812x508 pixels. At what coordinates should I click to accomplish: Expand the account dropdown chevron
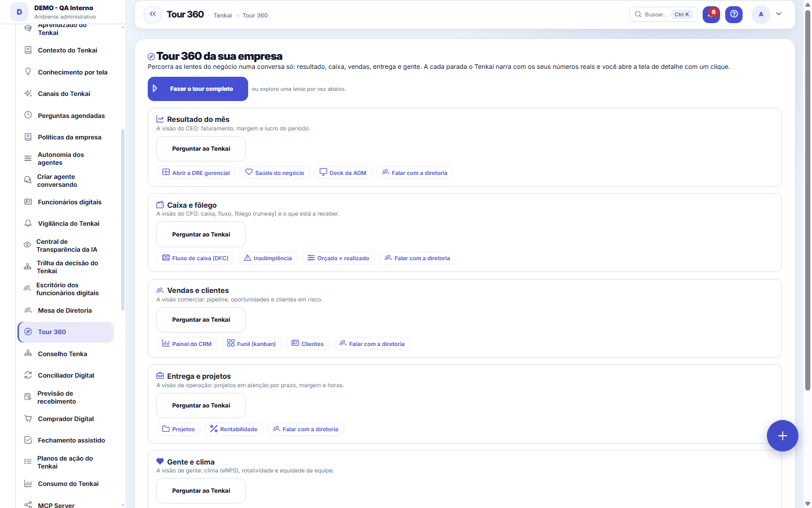click(x=779, y=14)
